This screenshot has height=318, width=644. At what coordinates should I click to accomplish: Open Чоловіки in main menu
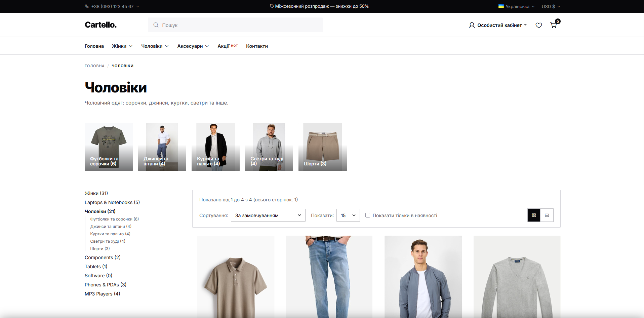tap(152, 46)
